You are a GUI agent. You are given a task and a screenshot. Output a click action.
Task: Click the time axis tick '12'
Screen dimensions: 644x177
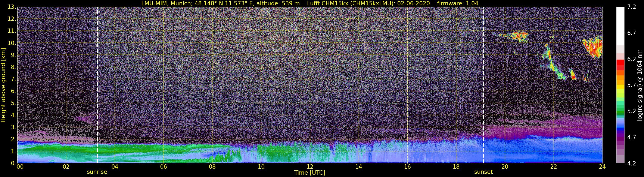coord(310,167)
